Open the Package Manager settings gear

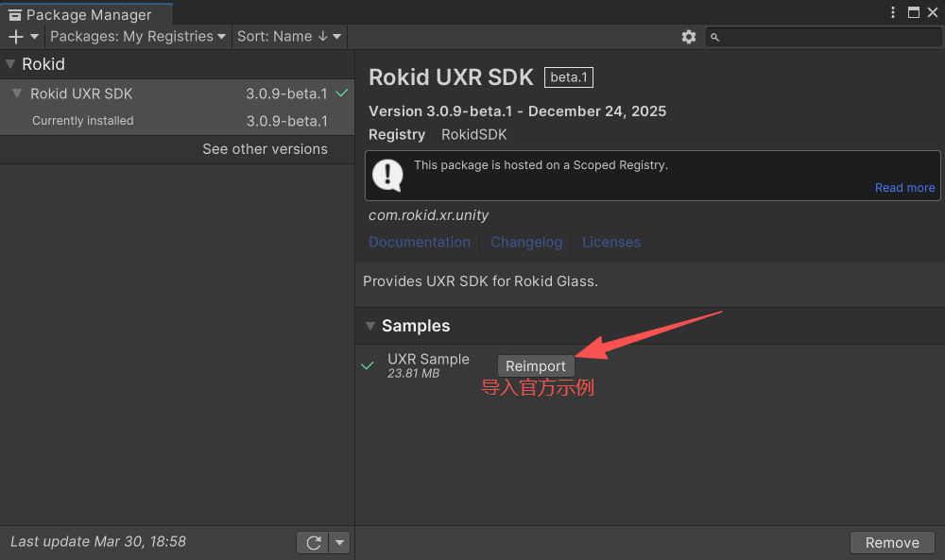689,37
